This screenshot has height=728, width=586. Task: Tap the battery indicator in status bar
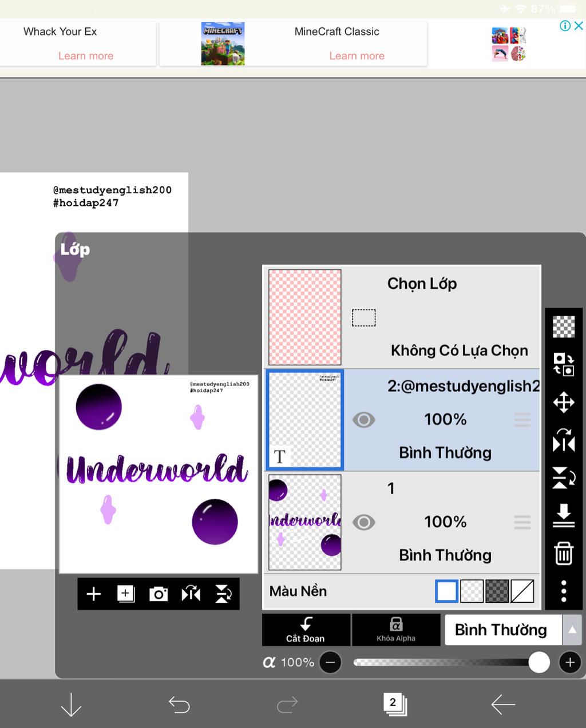(569, 9)
